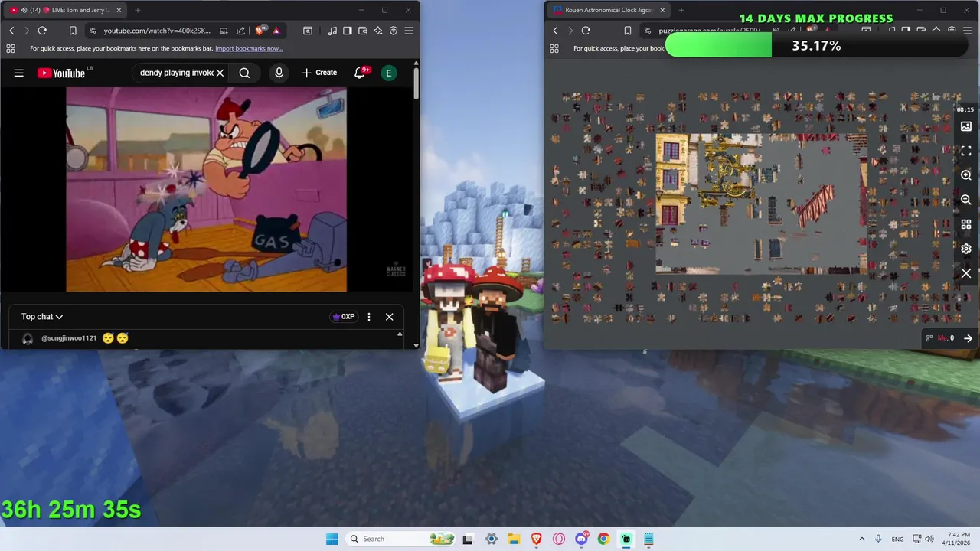Image resolution: width=980 pixels, height=551 pixels.
Task: Open YouTube notifications bell
Action: point(359,73)
